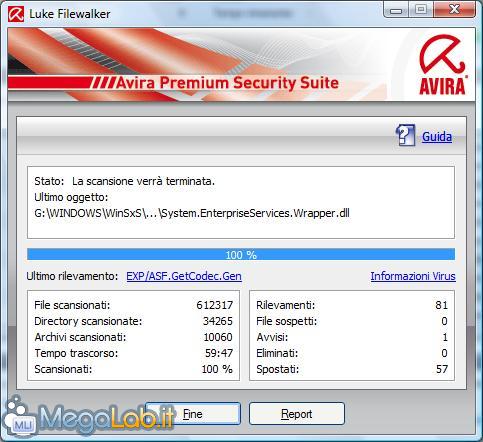The image size is (483, 442).
Task: Open the EXP/ASF.GetCodec.Gen detection link
Action: (x=184, y=276)
